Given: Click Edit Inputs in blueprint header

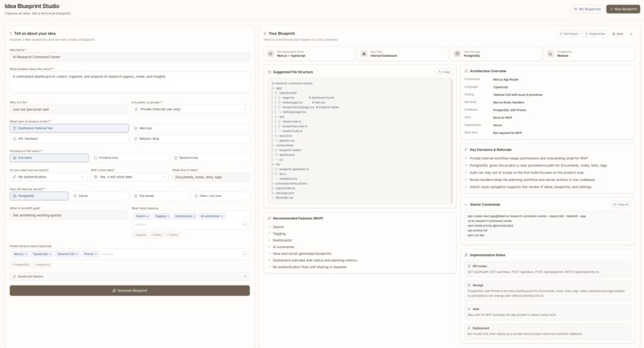Looking at the screenshot, I should coord(569,34).
